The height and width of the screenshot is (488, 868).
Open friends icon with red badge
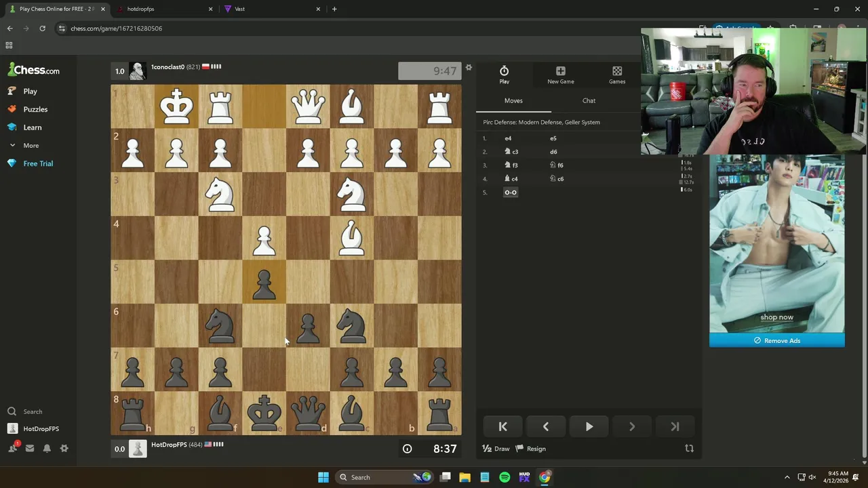13,448
